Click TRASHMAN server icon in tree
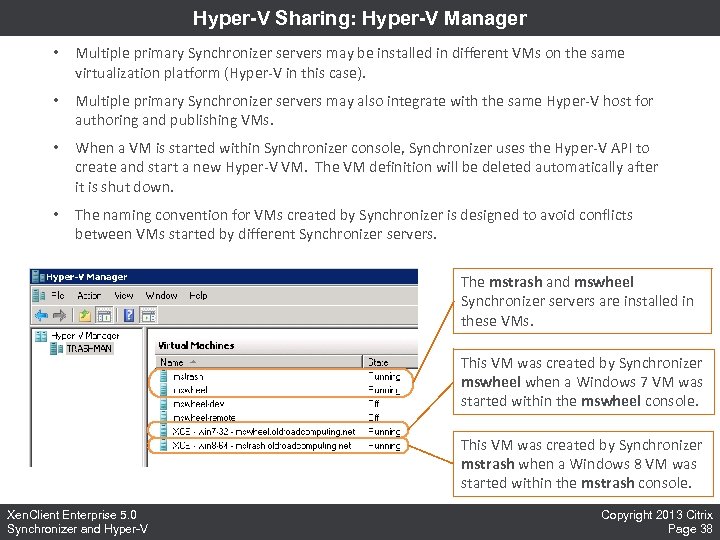 [x=56, y=349]
